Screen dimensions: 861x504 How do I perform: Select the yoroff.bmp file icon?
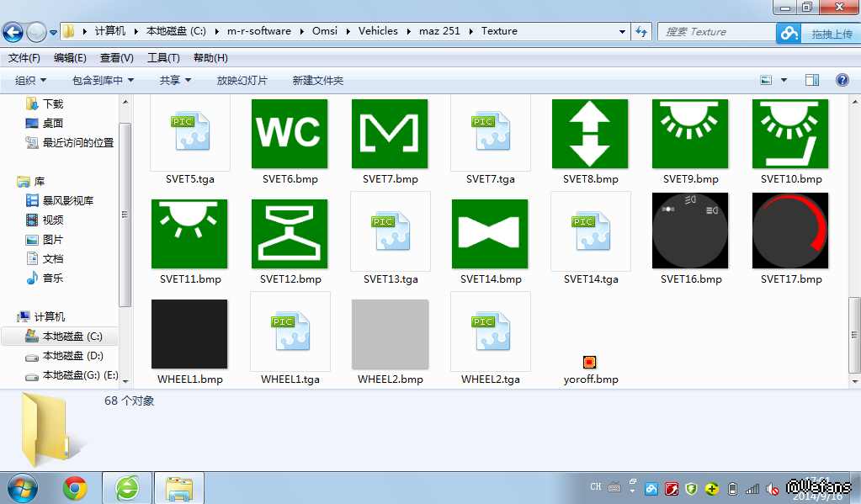click(x=589, y=363)
